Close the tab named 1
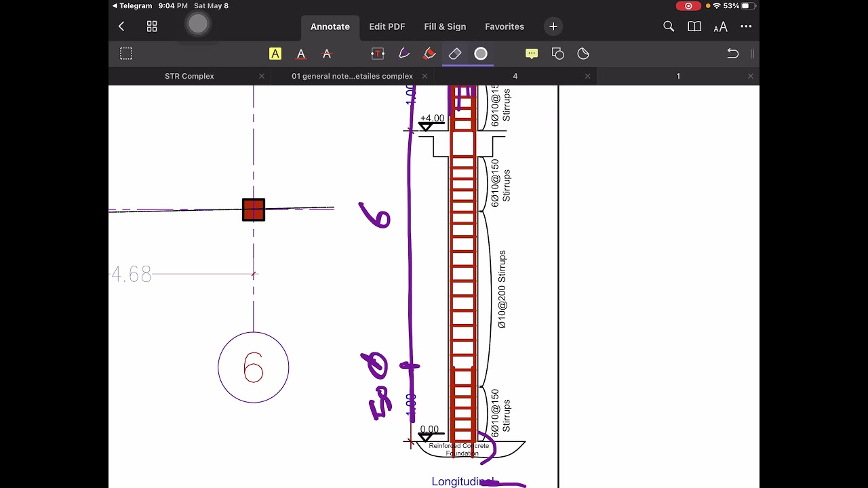This screenshot has width=868, height=488. [x=751, y=76]
